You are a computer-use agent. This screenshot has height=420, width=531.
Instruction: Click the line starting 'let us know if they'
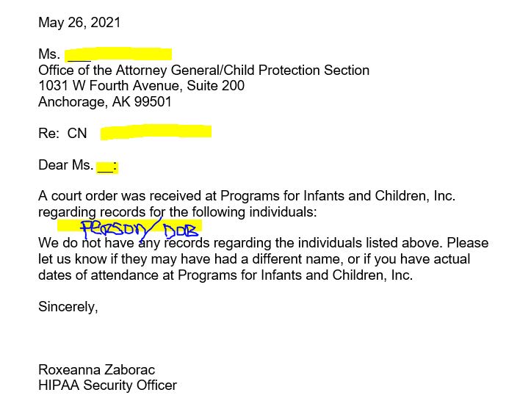click(x=254, y=259)
